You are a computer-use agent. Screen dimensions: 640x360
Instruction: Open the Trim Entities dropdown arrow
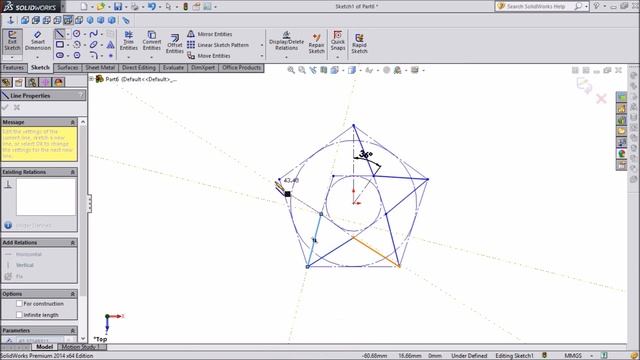(x=129, y=57)
